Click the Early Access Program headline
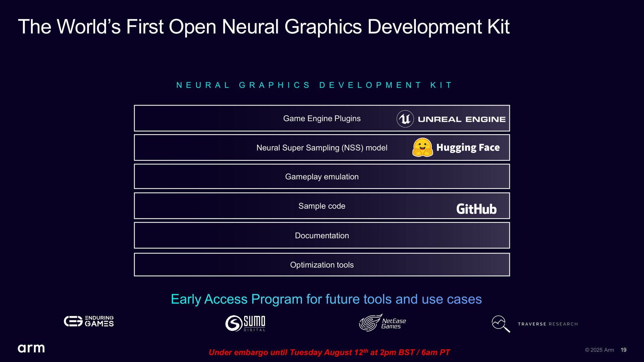Viewport: 644px width, 362px height. pyautogui.click(x=326, y=299)
